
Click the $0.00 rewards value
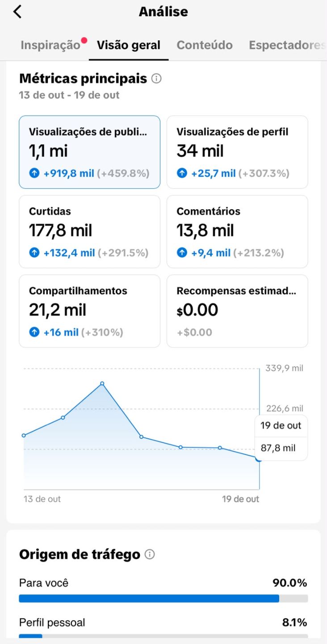pyautogui.click(x=197, y=310)
